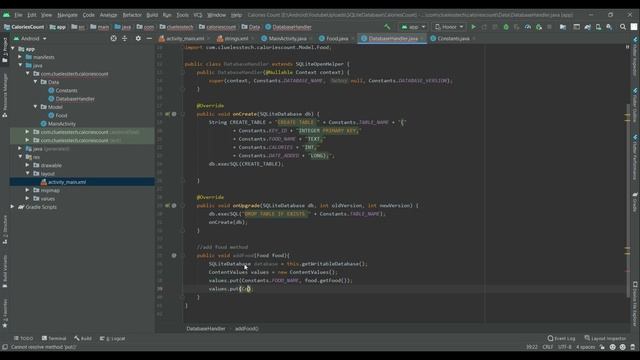Viewport: 640px width, 360px height.
Task: Open the Build menu
Action: pos(152,15)
